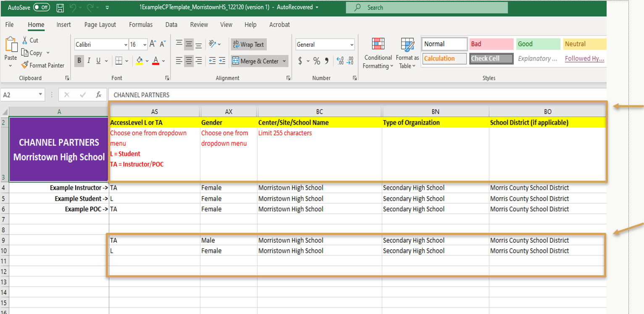Increase font size with the larger A icon

(153, 44)
